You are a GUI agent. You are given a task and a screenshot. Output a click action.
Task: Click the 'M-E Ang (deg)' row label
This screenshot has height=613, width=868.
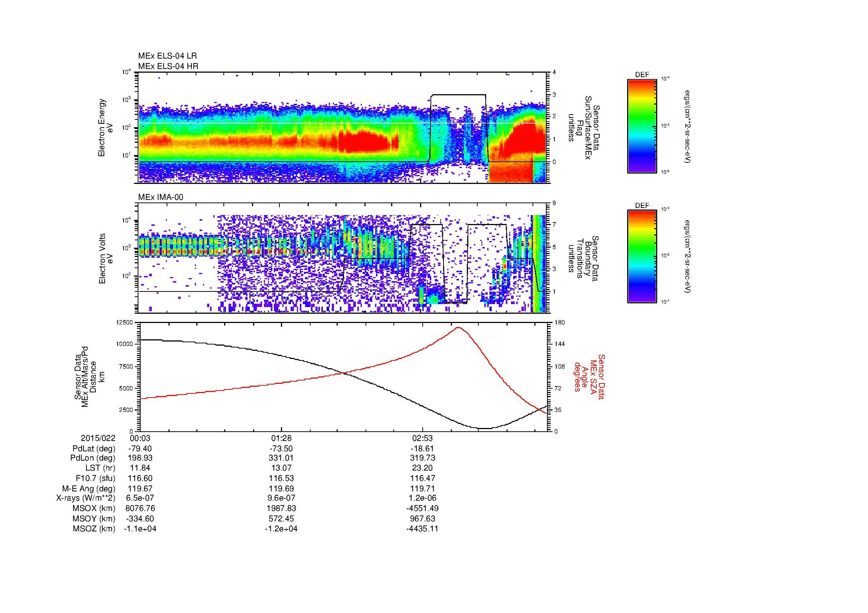(88, 489)
